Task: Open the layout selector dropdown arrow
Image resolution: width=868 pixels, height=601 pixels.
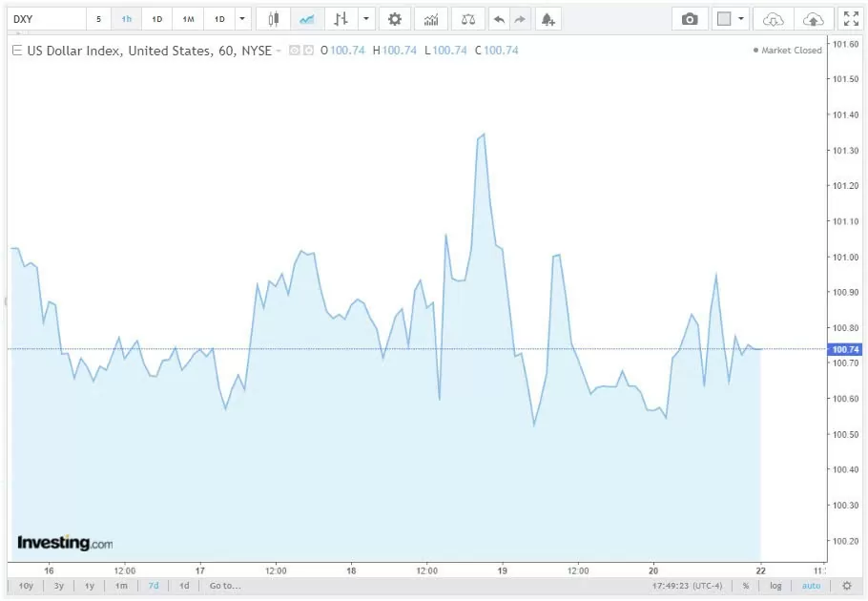Action: (741, 19)
